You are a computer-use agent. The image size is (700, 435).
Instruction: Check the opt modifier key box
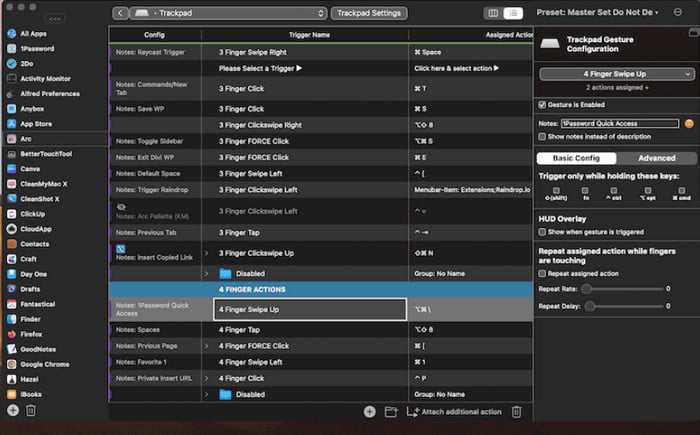tap(648, 190)
